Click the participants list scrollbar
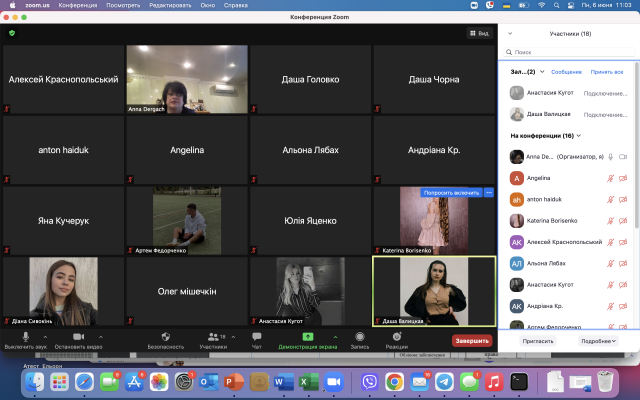Screen dimensions: 640x400 (x=637, y=145)
